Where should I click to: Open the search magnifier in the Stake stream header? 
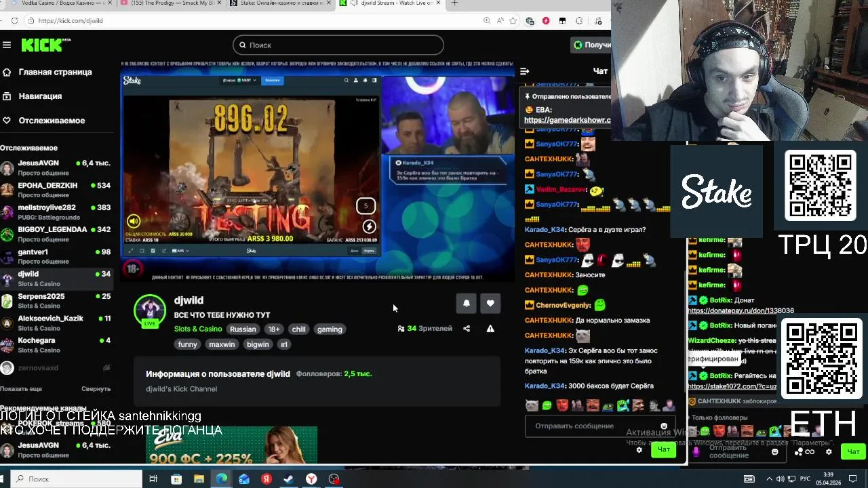point(346,80)
